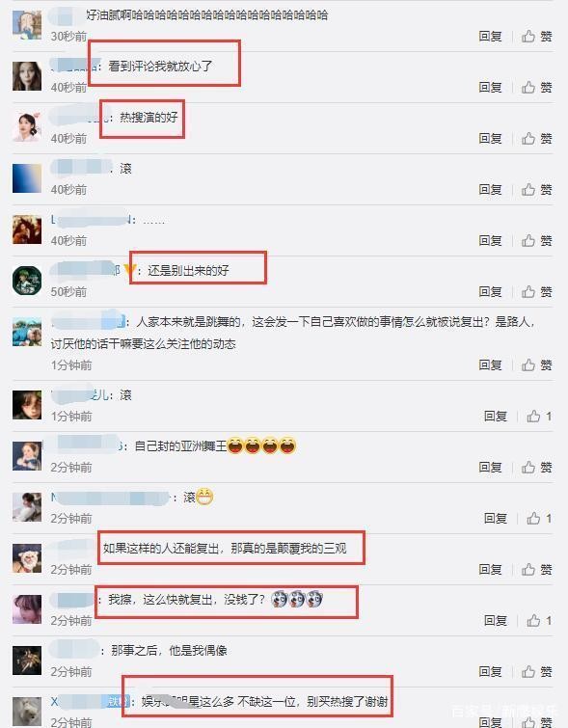
Task: Like the comment '看到评论我就放心了'
Action: point(536,88)
